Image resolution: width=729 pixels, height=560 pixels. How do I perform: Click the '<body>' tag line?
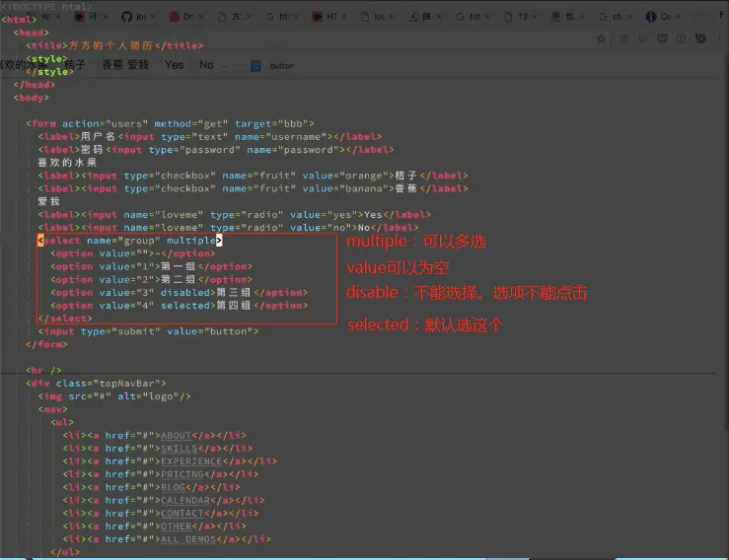32,98
